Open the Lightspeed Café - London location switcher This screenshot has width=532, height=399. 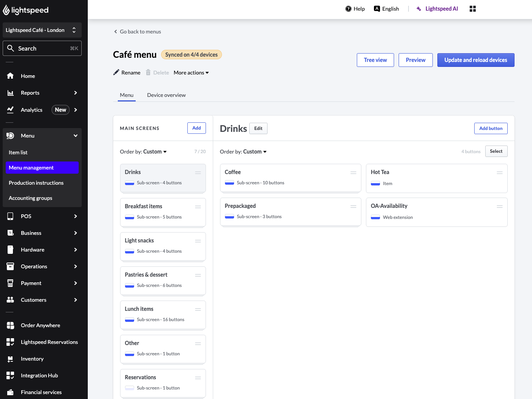click(x=42, y=30)
